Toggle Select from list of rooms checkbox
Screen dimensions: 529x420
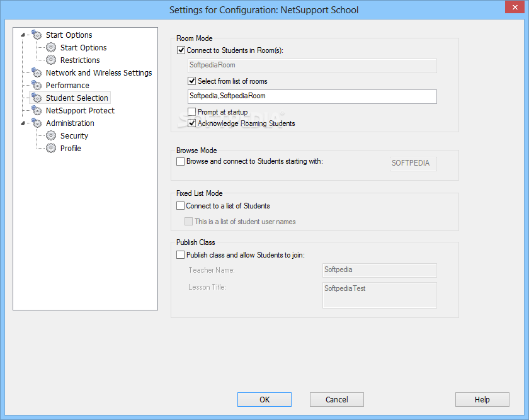coord(191,81)
